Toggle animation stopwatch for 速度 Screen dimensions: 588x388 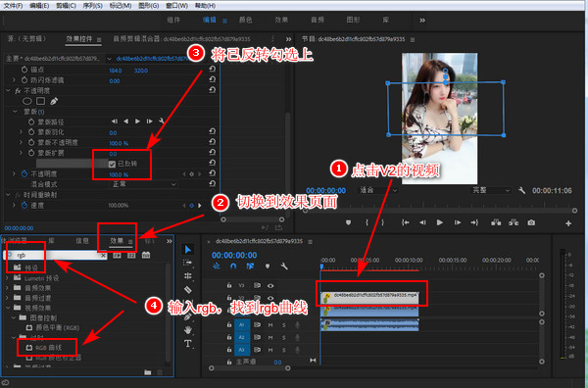(x=24, y=205)
